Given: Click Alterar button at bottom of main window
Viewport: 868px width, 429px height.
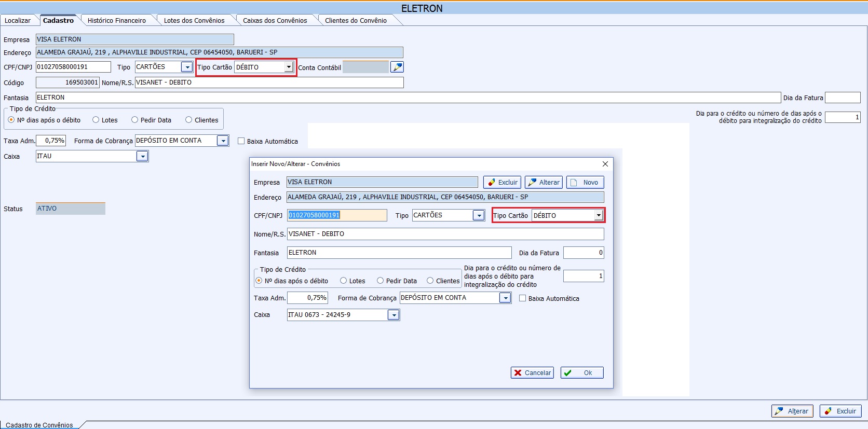Looking at the screenshot, I should click(x=792, y=411).
